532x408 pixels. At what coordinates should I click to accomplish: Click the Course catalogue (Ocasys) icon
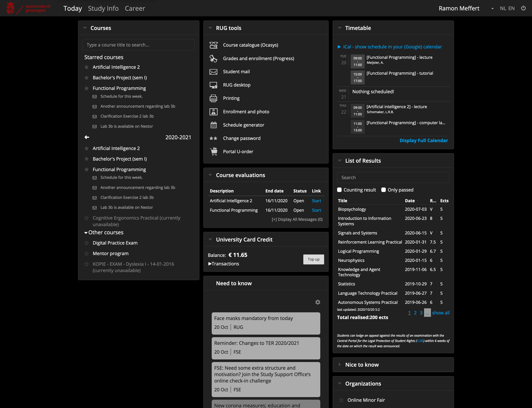click(213, 45)
